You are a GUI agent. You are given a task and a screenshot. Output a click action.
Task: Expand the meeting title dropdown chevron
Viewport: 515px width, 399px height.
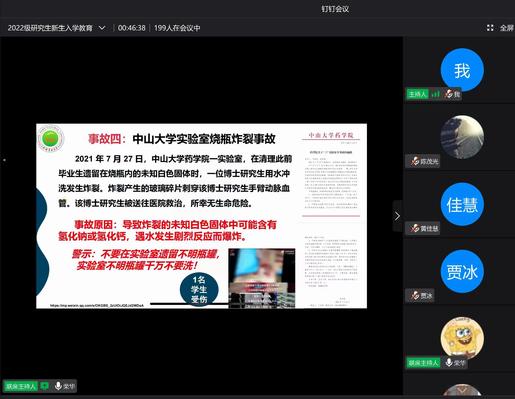click(102, 28)
